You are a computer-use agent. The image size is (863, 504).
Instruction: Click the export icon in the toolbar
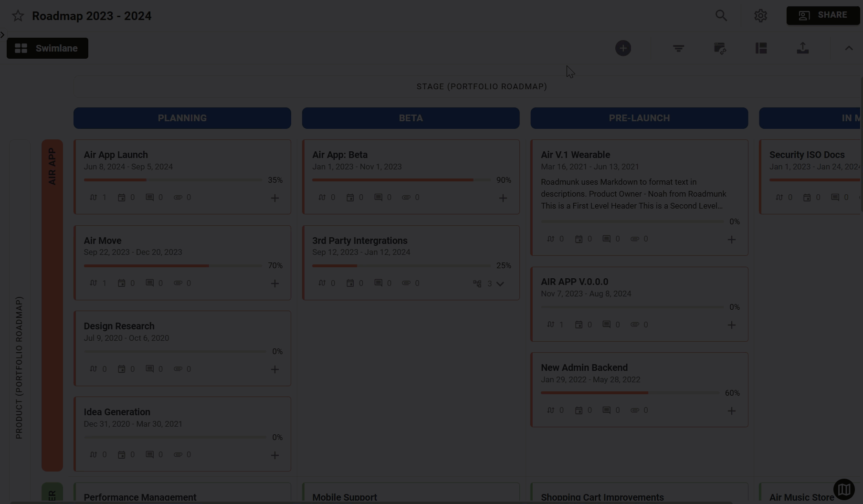pos(803,48)
